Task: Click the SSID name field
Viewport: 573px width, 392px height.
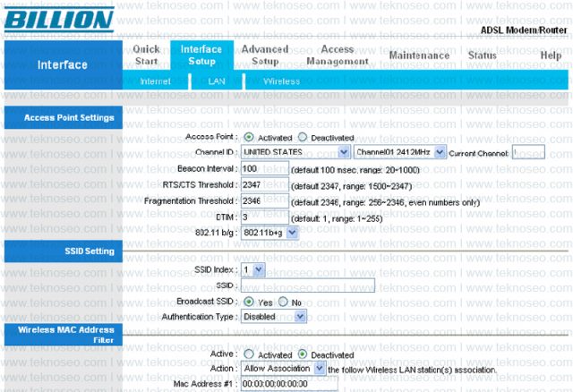Action: click(x=308, y=285)
